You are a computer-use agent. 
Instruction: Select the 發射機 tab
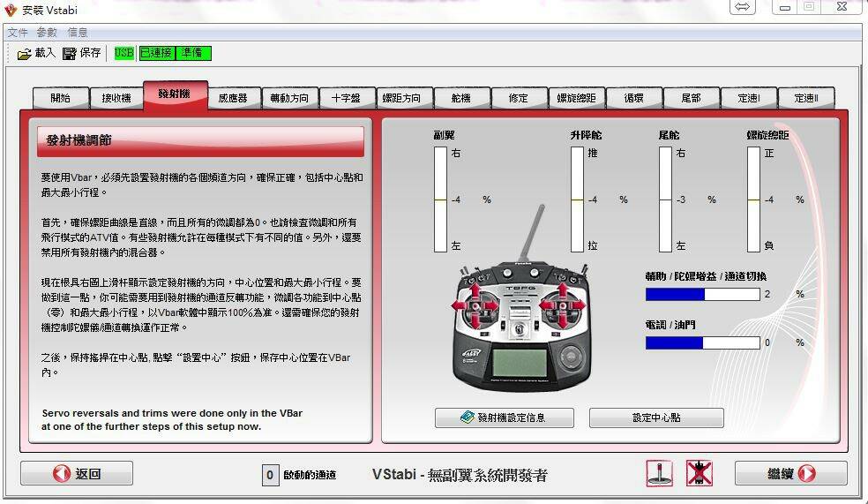[x=176, y=94]
